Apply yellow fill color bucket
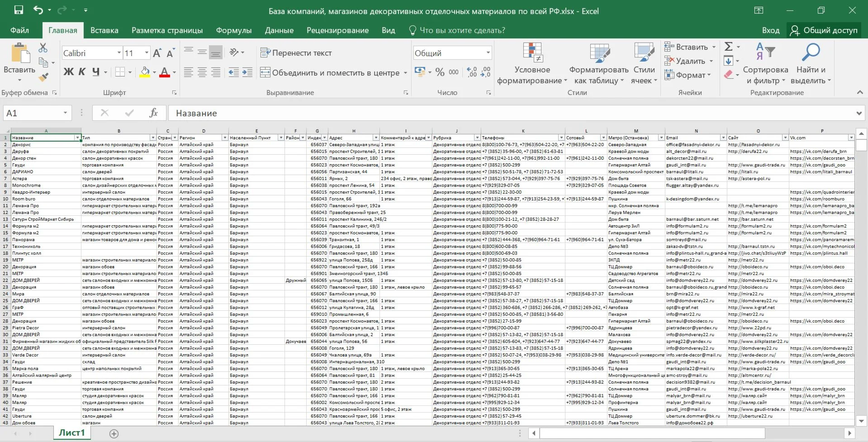Viewport: 868px width, 442px height. pos(145,72)
